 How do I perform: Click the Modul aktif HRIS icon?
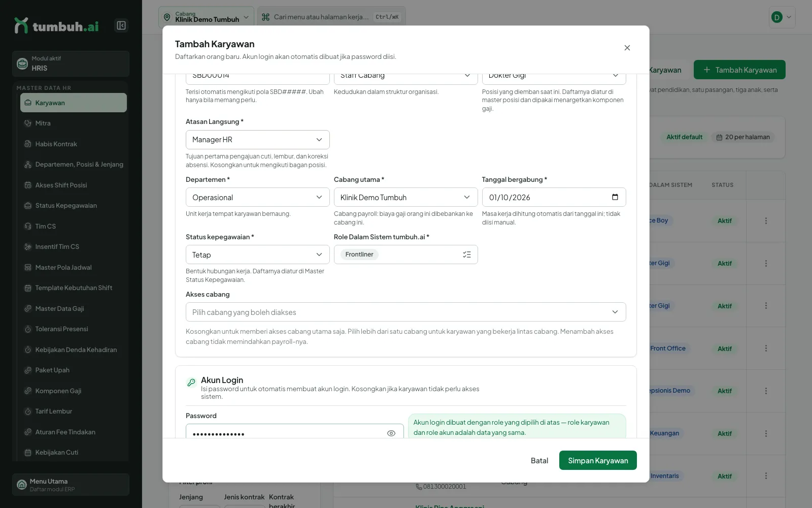(x=22, y=63)
